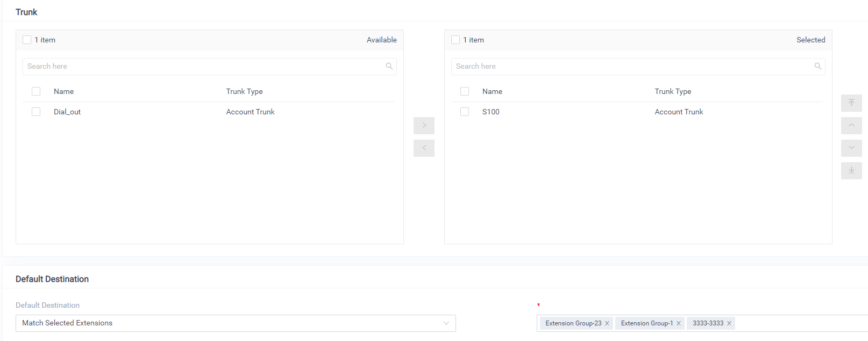Move trunk down one position
This screenshot has height=341, width=868.
pos(851,148)
